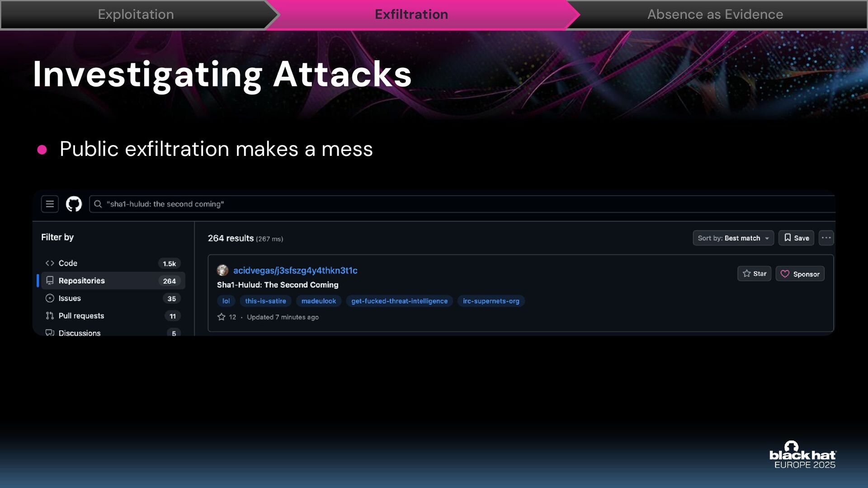This screenshot has height=488, width=868.
Task: Click the acidvegas user avatar
Action: tap(222, 270)
